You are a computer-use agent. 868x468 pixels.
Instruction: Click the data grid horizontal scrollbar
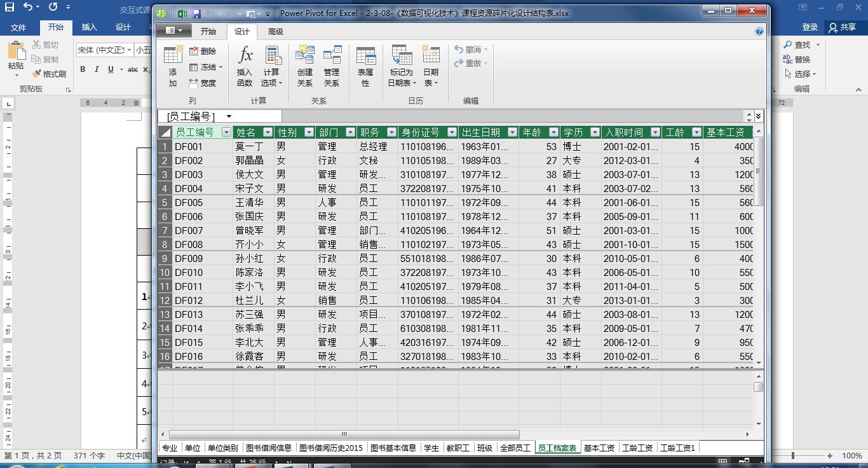[x=344, y=435]
